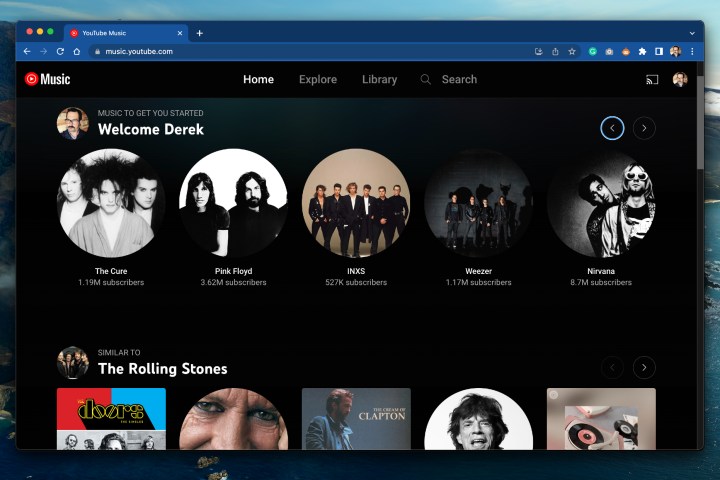Click the search magnifier icon
This screenshot has height=480, width=720.
[x=425, y=80]
